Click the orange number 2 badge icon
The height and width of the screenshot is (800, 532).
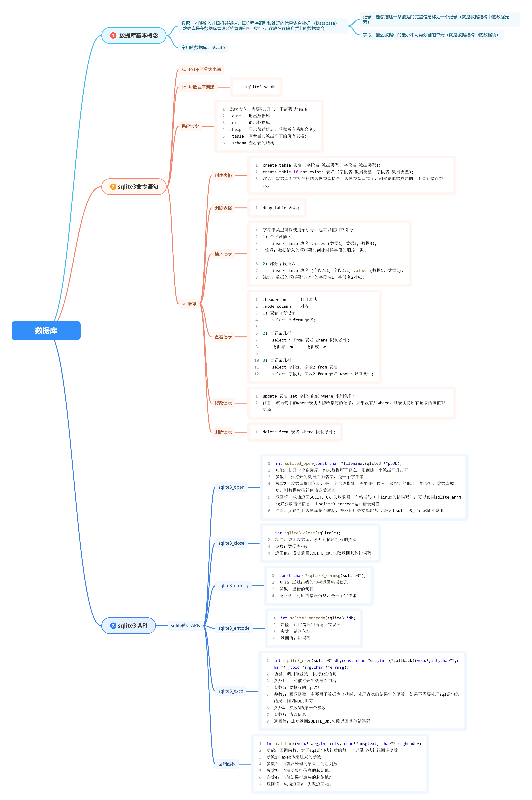tap(113, 187)
